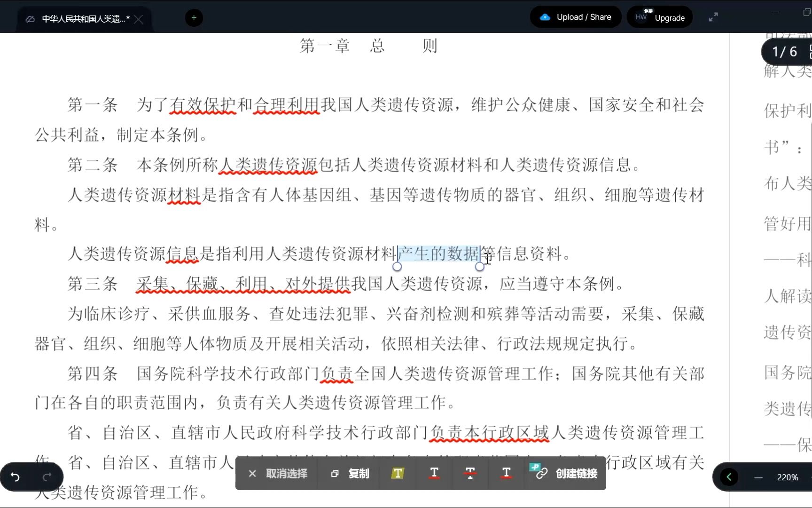This screenshot has height=508, width=812.
Task: Apply squiggly underline to selected text
Action: (506, 473)
